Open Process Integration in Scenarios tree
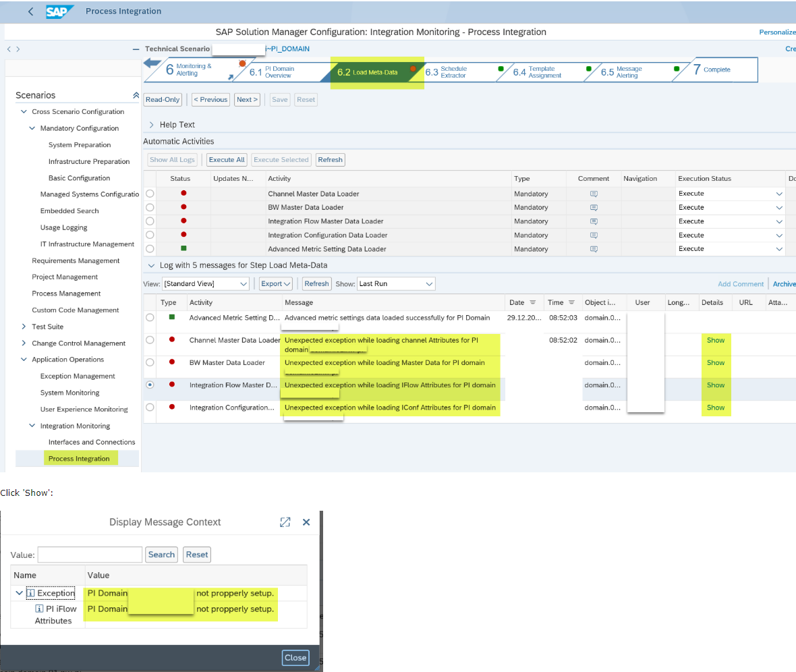This screenshot has height=672, width=796. pyautogui.click(x=79, y=459)
